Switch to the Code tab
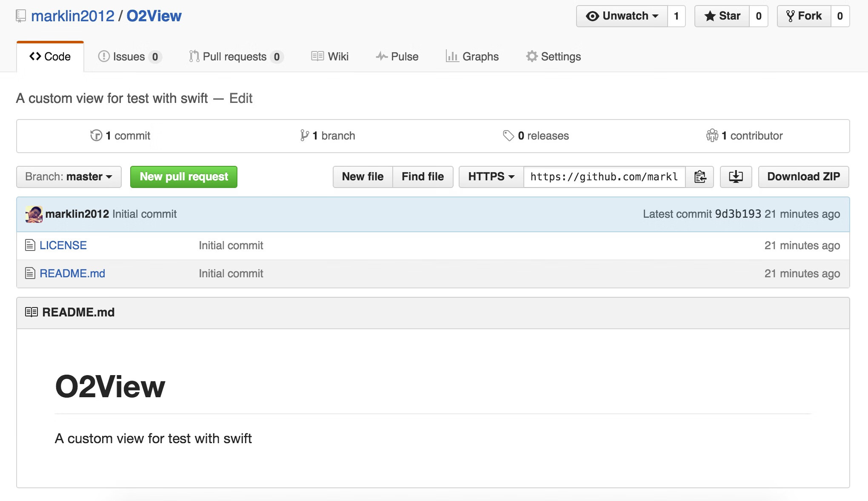The image size is (868, 501). [x=50, y=57]
